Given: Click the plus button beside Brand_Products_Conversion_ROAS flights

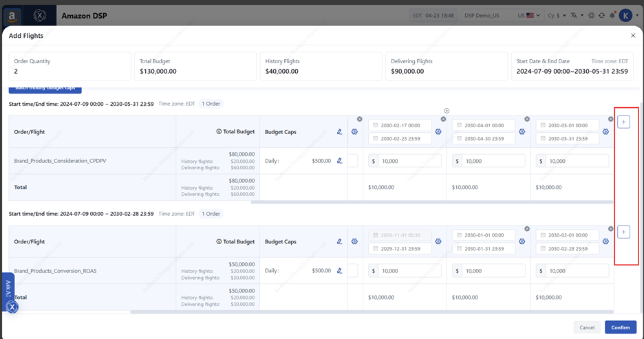Looking at the screenshot, I should tap(623, 232).
